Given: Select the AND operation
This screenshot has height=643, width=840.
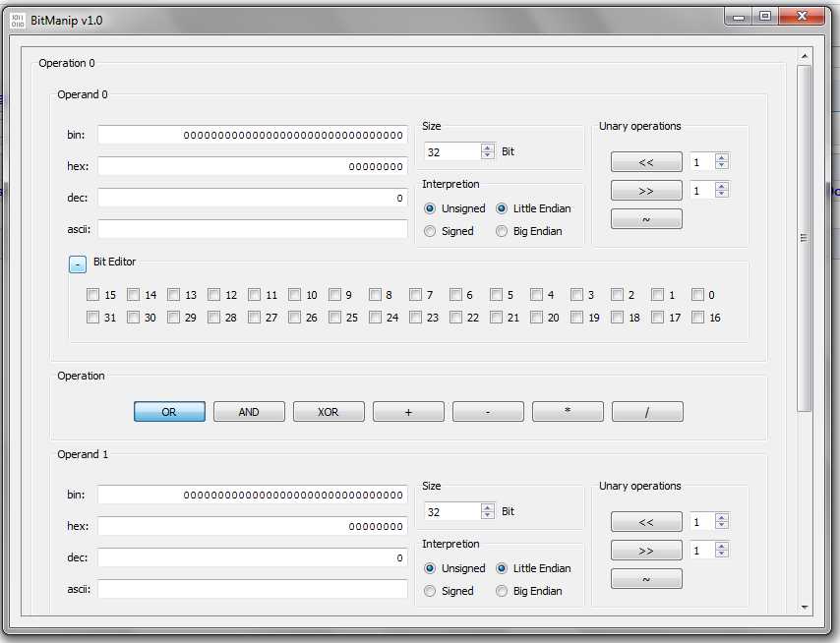Looking at the screenshot, I should coord(249,412).
